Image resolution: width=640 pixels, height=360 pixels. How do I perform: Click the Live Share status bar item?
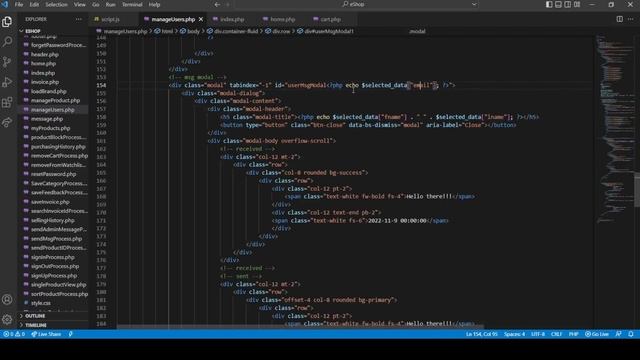[46, 334]
